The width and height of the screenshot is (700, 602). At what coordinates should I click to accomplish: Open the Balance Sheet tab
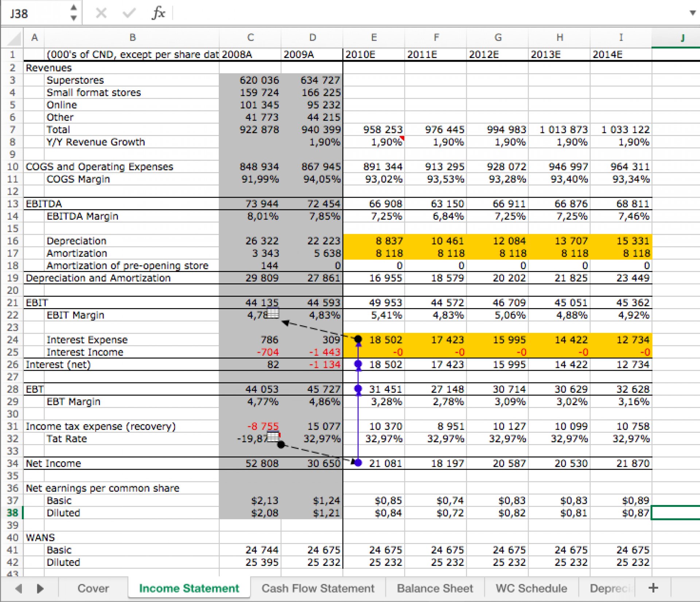435,588
